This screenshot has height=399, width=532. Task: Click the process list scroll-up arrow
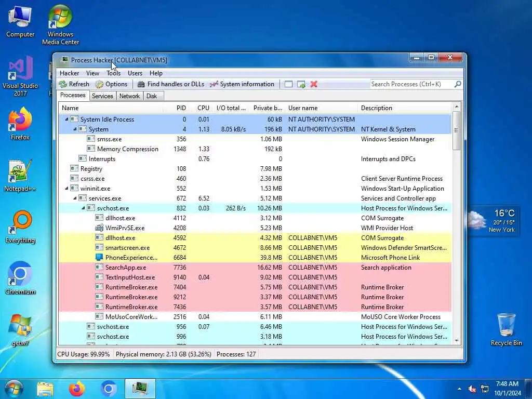(456, 107)
